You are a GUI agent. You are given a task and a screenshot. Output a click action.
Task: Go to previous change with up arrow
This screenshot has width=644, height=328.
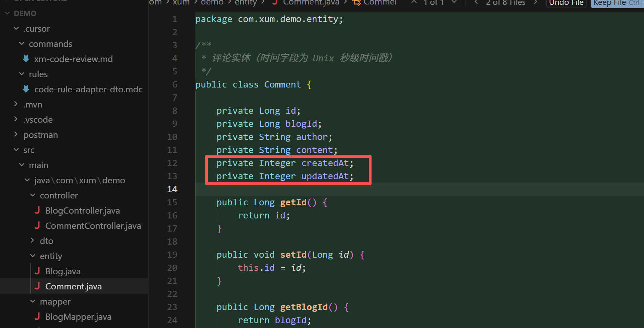tap(414, 3)
